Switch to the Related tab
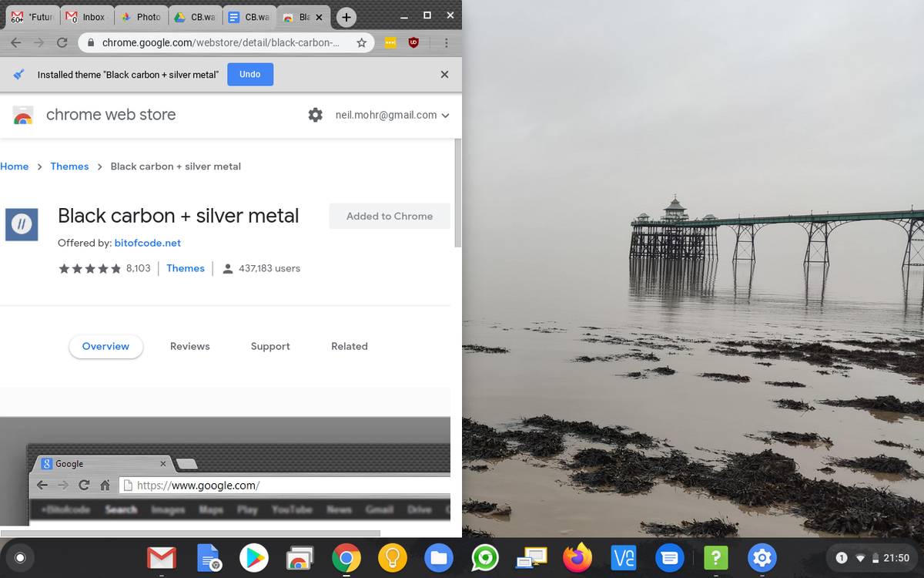The height and width of the screenshot is (578, 924). click(349, 346)
